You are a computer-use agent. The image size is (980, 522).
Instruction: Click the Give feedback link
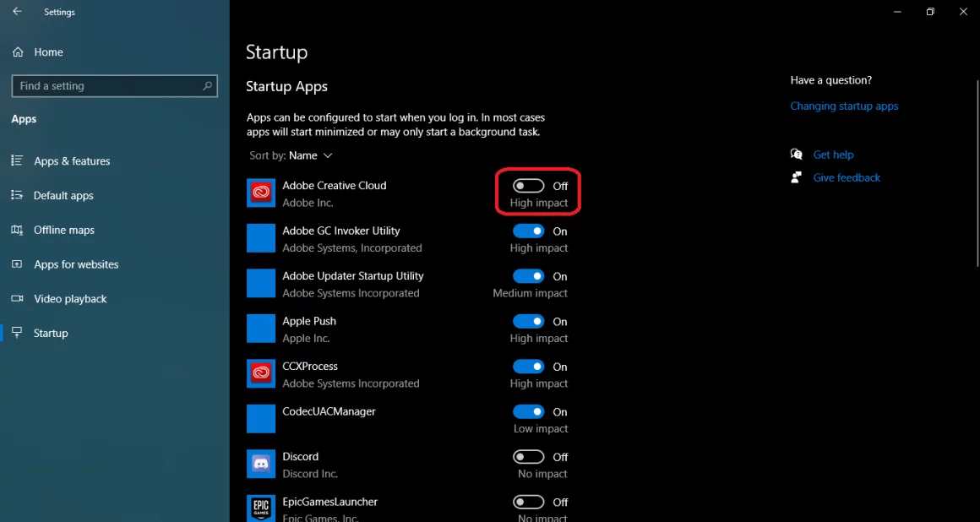point(847,177)
